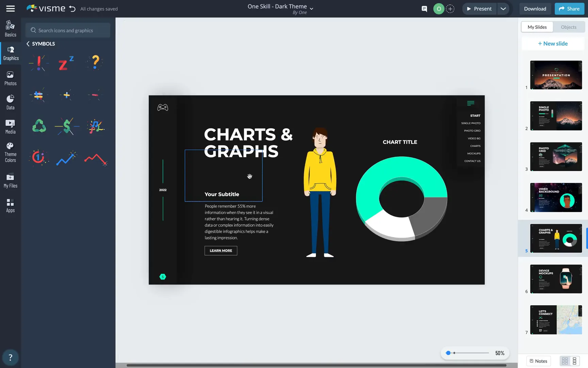Open the Apps panel
This screenshot has width=588, height=368.
click(10, 205)
